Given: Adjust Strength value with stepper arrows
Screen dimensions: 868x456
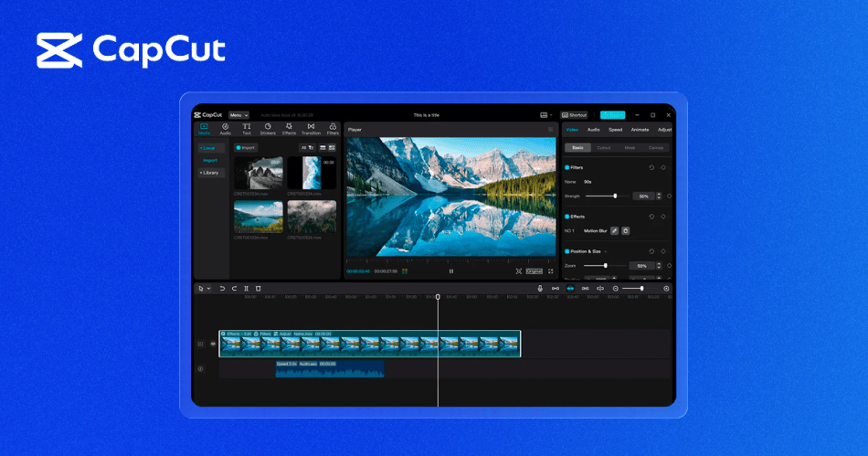Looking at the screenshot, I should click(x=659, y=196).
